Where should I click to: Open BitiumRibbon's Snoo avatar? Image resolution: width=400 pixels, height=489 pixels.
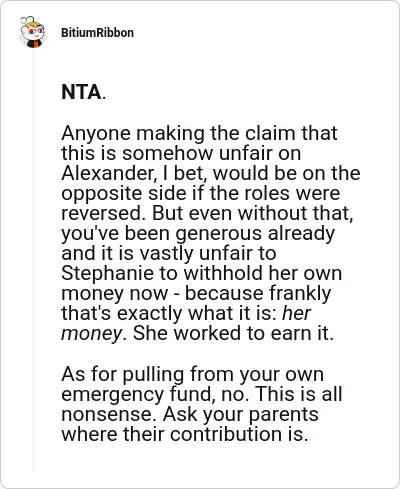point(32,32)
